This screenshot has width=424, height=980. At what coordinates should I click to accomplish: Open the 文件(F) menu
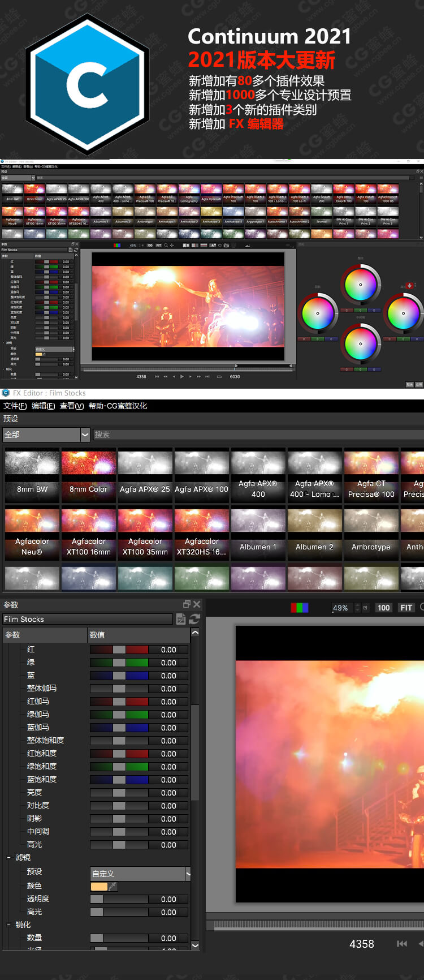click(15, 406)
